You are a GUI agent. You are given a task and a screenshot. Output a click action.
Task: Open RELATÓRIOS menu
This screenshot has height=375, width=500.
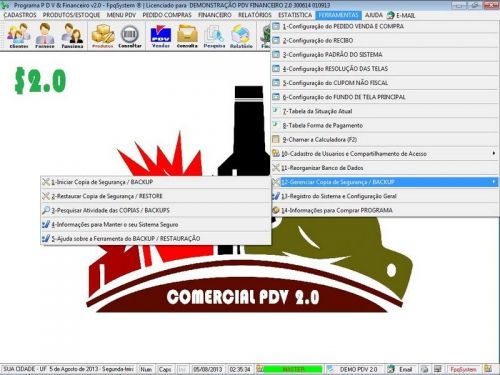[255, 15]
